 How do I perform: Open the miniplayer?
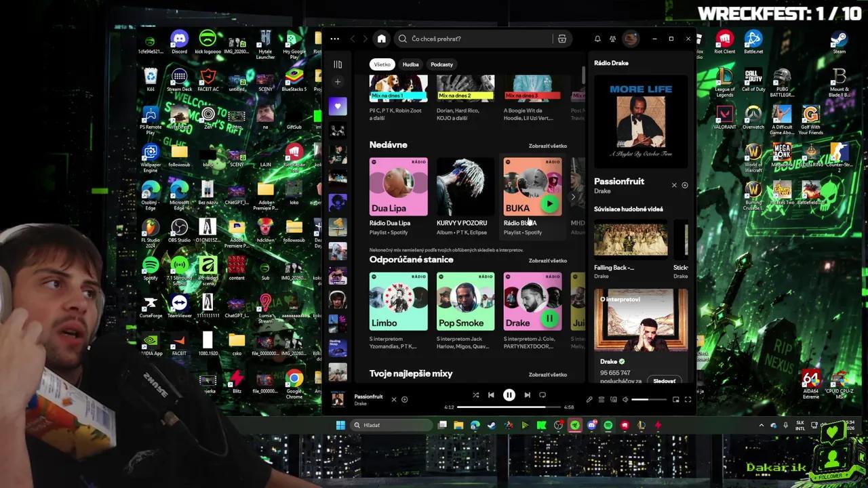[676, 400]
